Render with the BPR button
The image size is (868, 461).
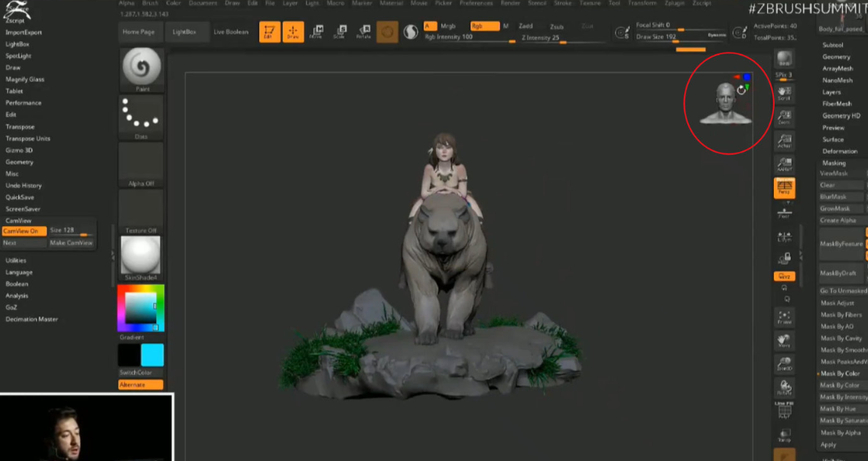pos(784,59)
